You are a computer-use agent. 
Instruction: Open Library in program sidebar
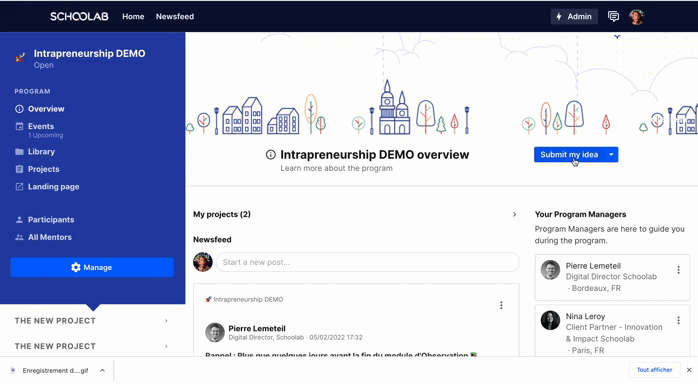point(41,151)
